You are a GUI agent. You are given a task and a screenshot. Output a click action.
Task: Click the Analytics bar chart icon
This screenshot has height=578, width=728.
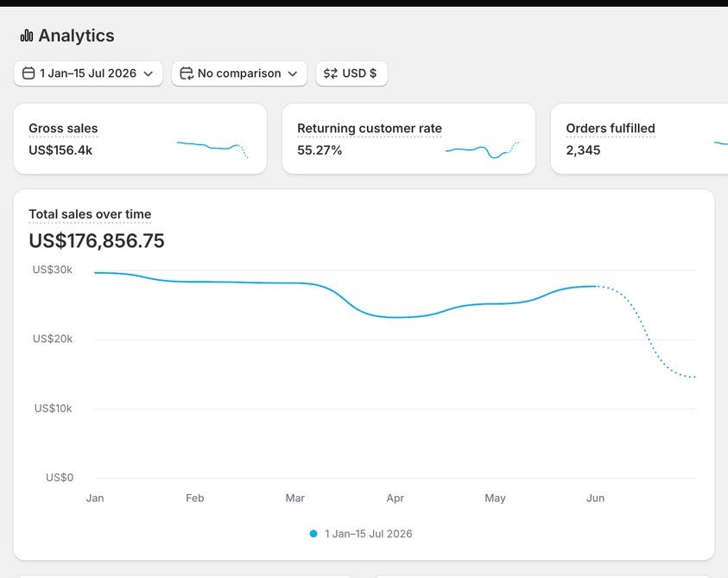(27, 35)
